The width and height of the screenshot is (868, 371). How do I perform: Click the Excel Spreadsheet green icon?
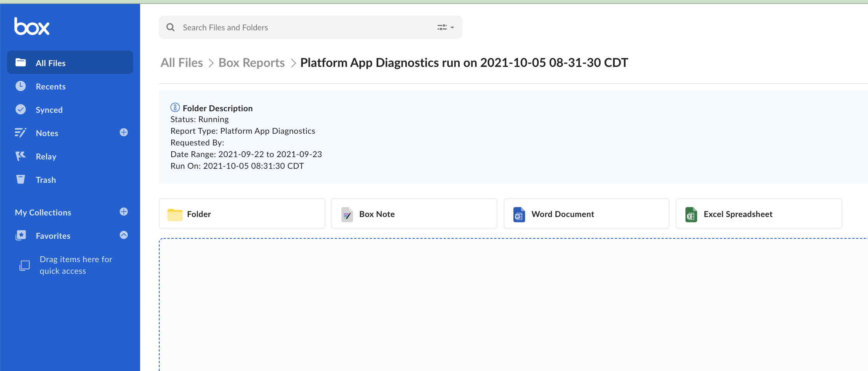[x=691, y=214]
